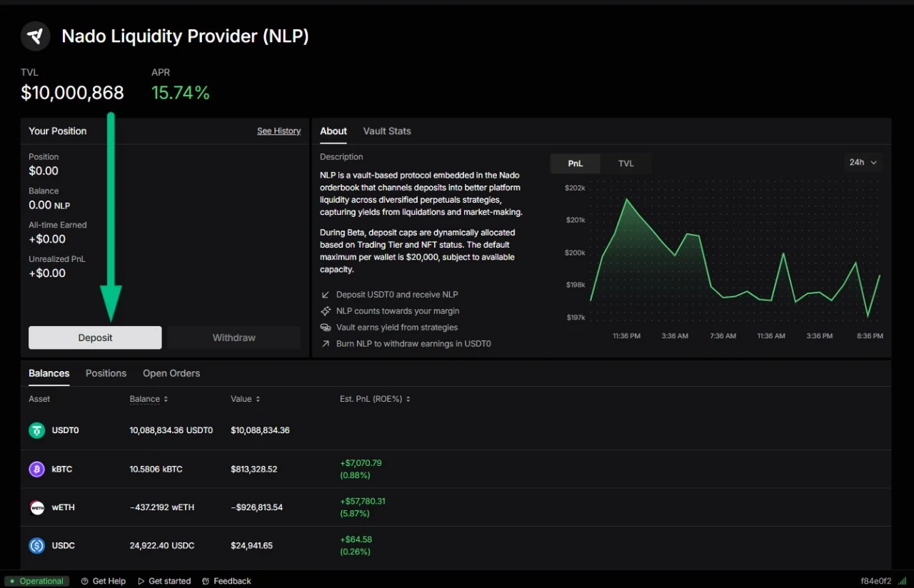The width and height of the screenshot is (914, 588).
Task: Click the green Operational status indicator
Action: coord(36,581)
